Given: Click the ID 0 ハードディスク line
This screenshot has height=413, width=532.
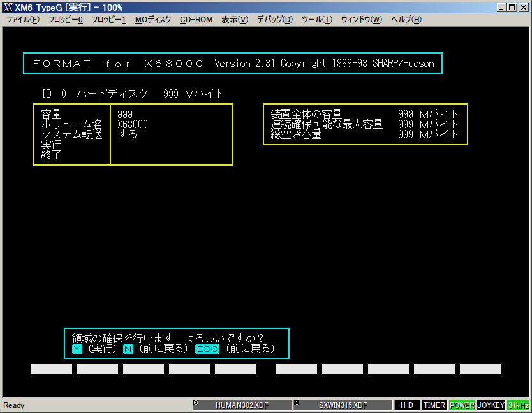Looking at the screenshot, I should click(133, 94).
